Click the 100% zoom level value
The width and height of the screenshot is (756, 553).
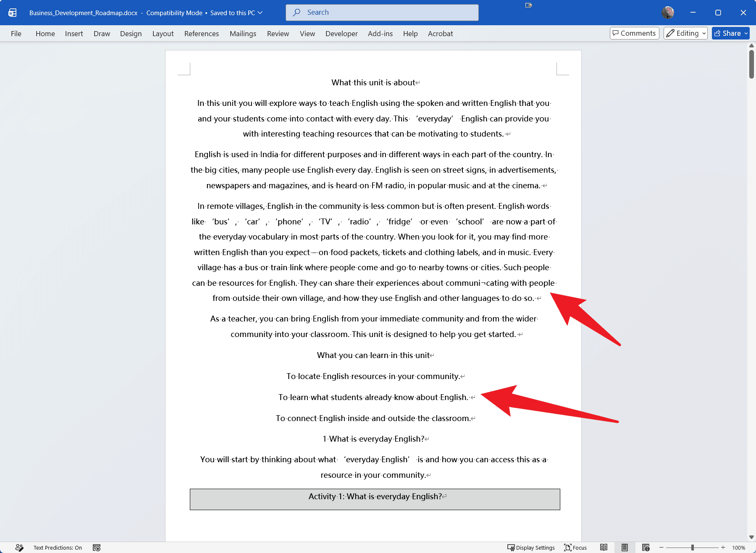click(738, 548)
